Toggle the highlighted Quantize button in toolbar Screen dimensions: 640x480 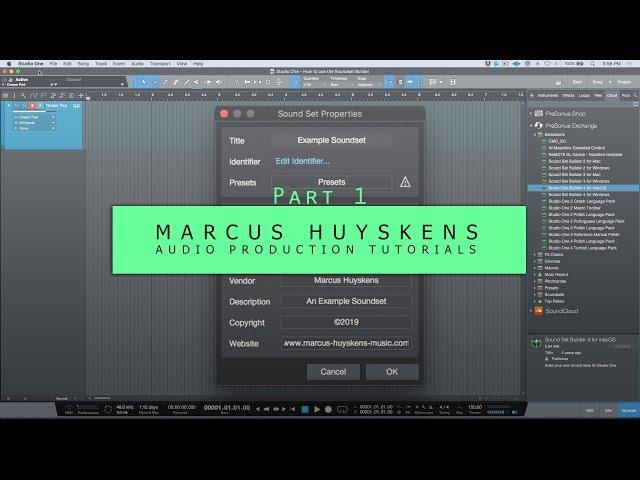(x=294, y=82)
